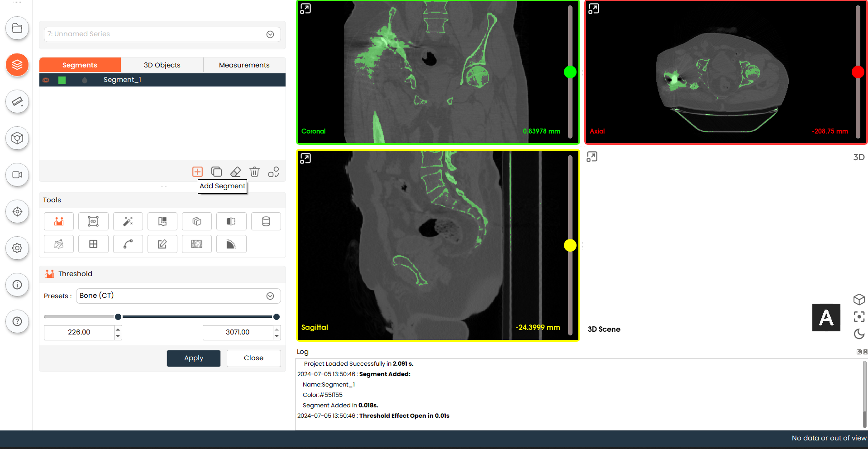
Task: Switch to the 3D Objects tab
Action: (162, 65)
